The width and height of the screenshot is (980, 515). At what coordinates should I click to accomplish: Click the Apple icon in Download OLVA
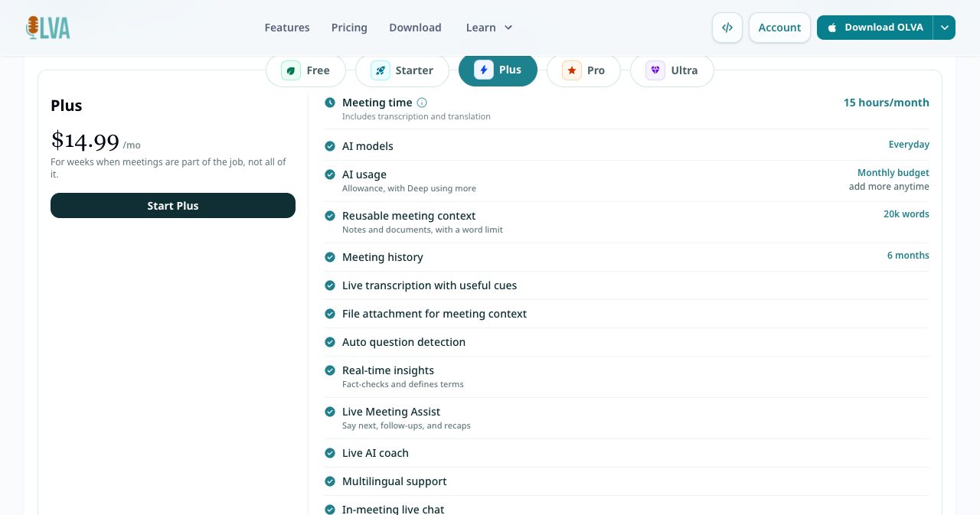[x=832, y=28]
